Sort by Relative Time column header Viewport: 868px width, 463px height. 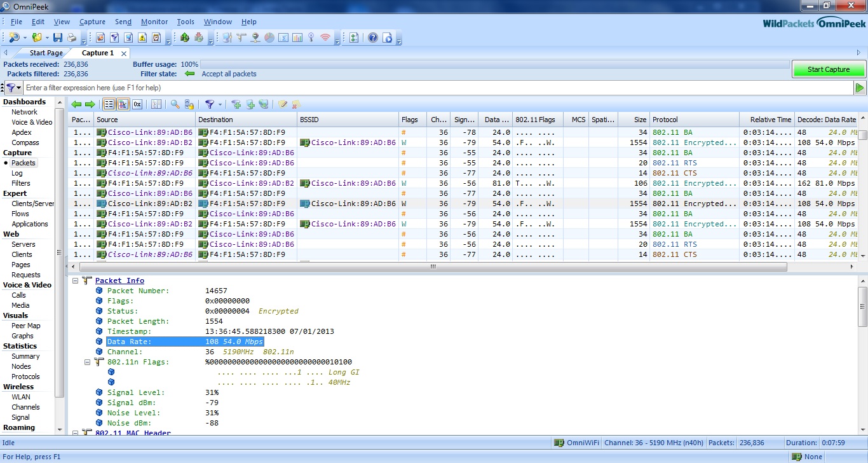click(x=768, y=120)
